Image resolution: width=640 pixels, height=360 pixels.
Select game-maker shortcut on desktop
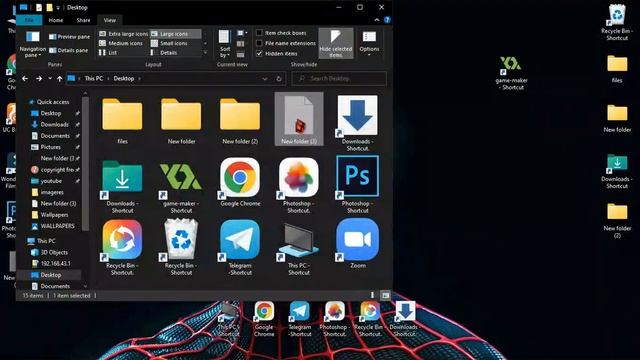pos(511,73)
